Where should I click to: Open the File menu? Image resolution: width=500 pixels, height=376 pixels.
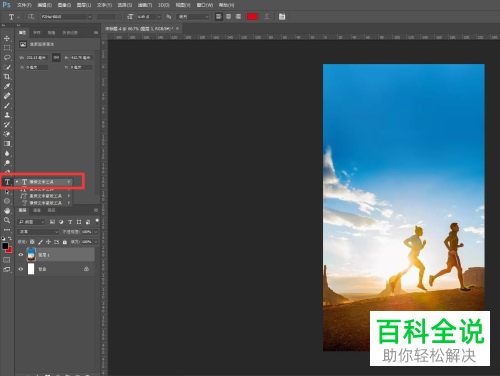click(24, 5)
